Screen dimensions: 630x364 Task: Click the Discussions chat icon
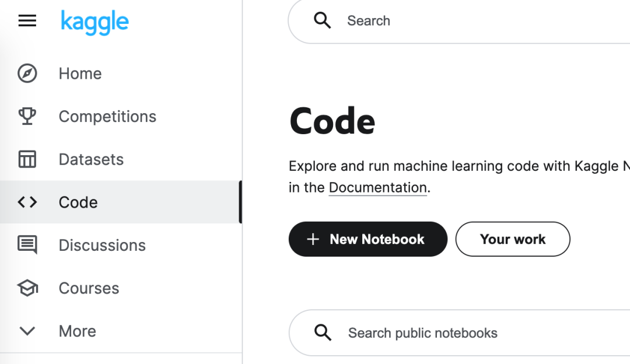(x=27, y=245)
